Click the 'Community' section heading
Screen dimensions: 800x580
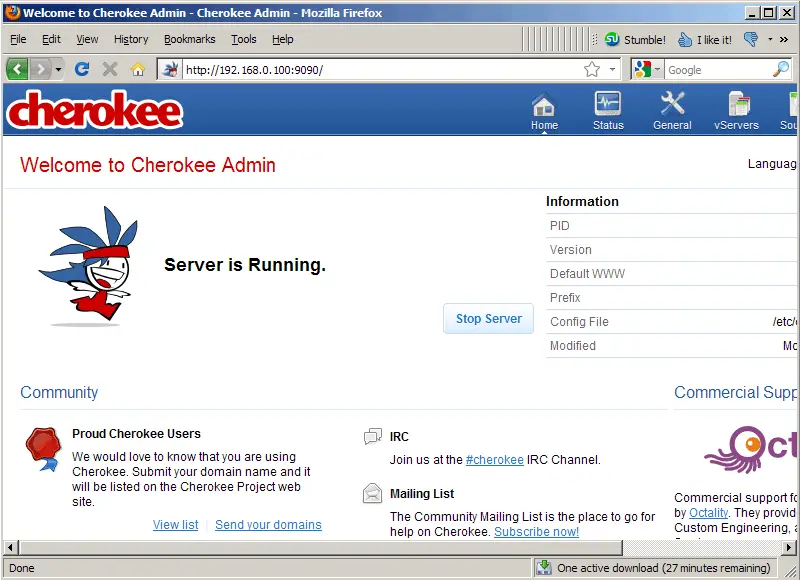[x=59, y=392]
